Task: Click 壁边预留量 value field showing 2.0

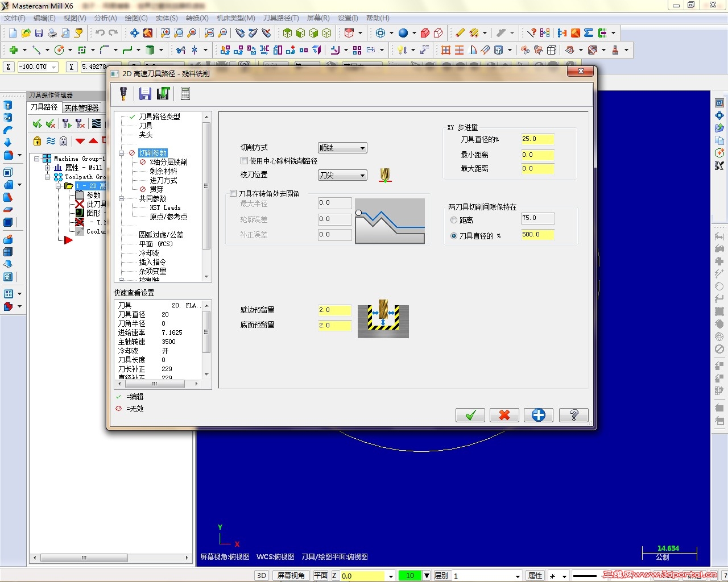Action: click(334, 310)
